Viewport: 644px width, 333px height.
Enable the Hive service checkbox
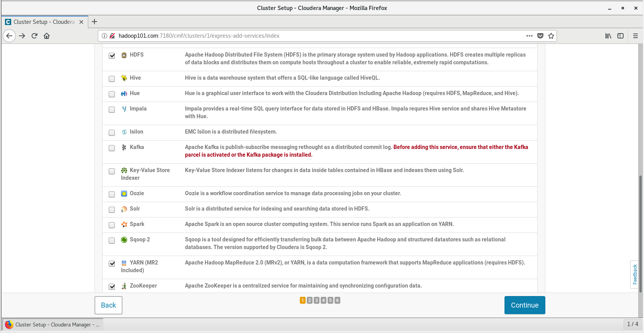pyautogui.click(x=112, y=79)
